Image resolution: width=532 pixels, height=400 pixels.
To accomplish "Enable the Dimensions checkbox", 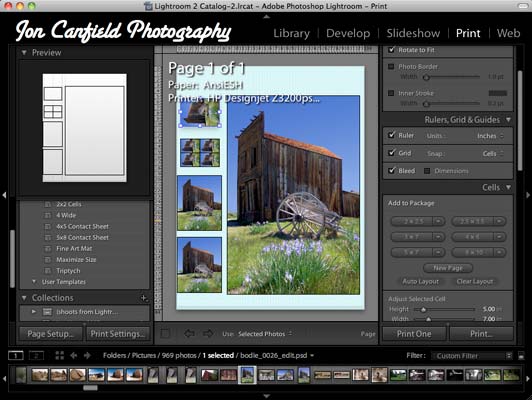I will (427, 171).
